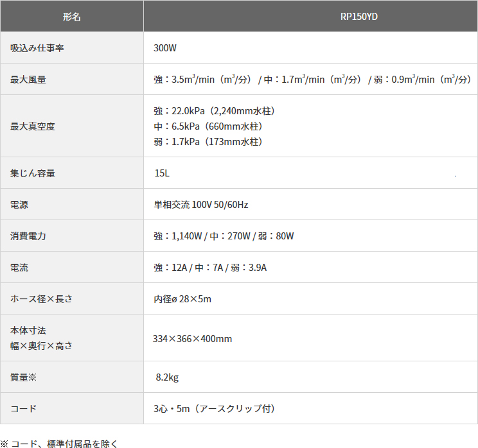Select the dimensions '334×366×400mm'

[192, 338]
